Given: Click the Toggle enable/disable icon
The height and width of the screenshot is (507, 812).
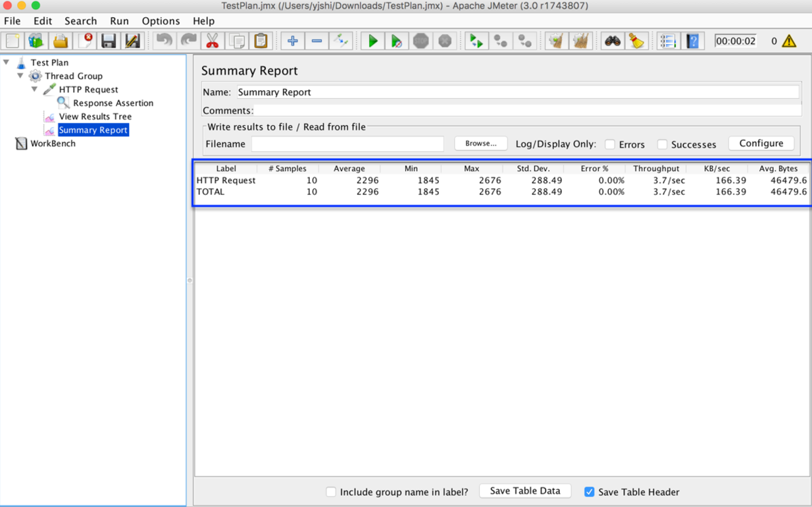Looking at the screenshot, I should click(x=341, y=41).
